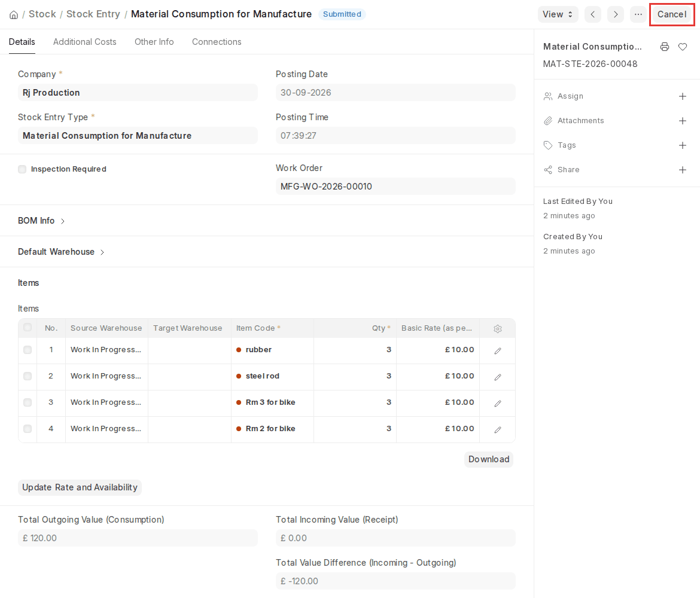
Task: Add attachment with Attachments plus icon
Action: coord(683,121)
